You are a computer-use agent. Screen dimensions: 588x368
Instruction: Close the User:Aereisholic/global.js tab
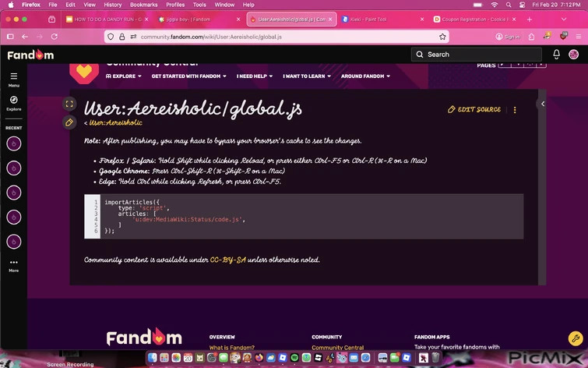pyautogui.click(x=330, y=19)
